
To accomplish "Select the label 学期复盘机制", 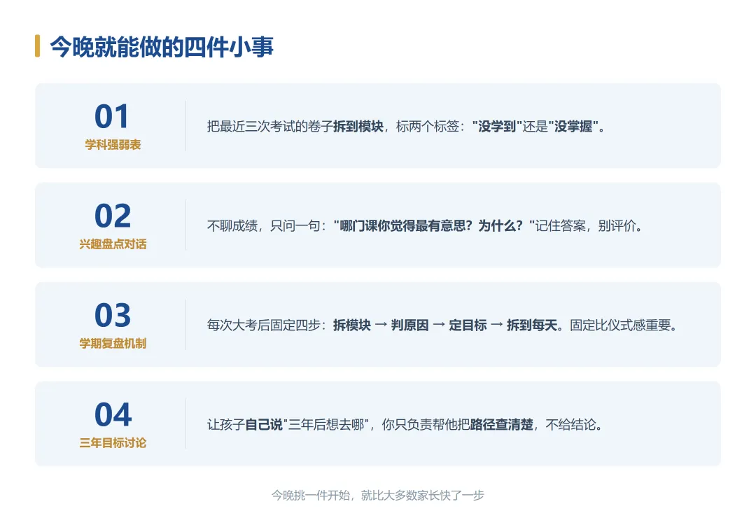I will [113, 344].
